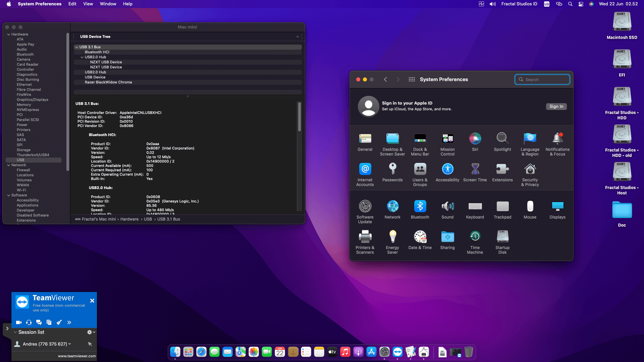Open Software Update preferences

(x=365, y=212)
